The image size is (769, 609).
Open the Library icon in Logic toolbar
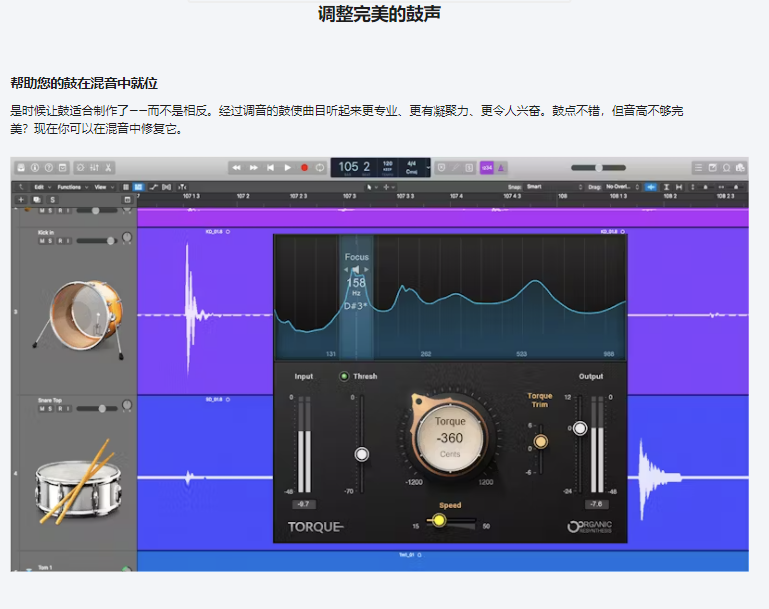[21, 168]
